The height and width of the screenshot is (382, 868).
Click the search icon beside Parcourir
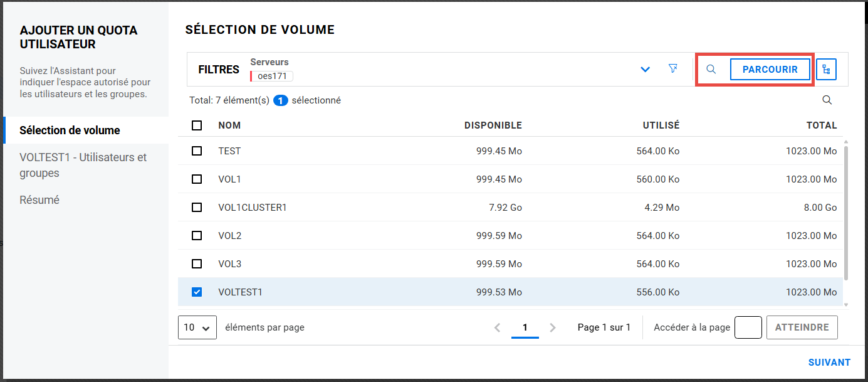click(x=711, y=70)
